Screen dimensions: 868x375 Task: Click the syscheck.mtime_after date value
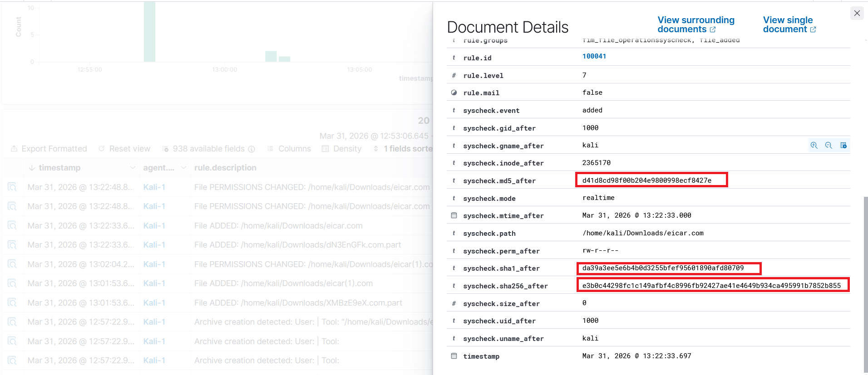637,215
